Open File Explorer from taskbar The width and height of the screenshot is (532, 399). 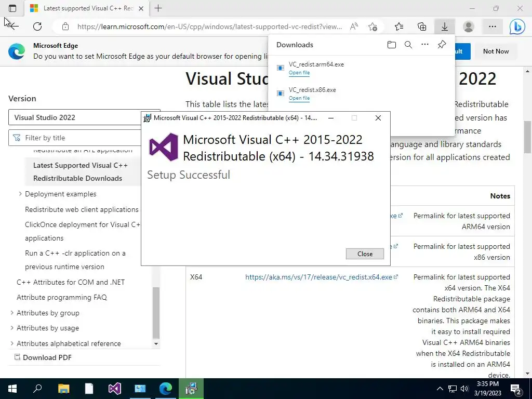point(63,389)
